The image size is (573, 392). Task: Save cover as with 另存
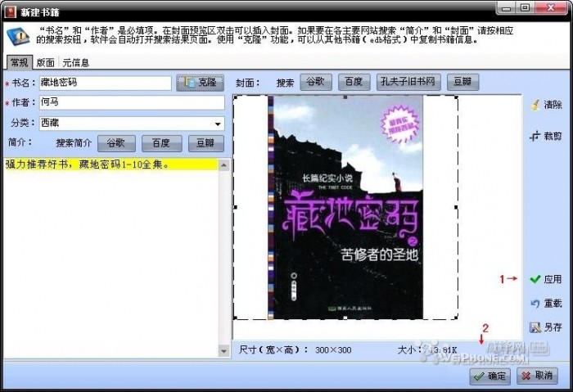coord(546,327)
